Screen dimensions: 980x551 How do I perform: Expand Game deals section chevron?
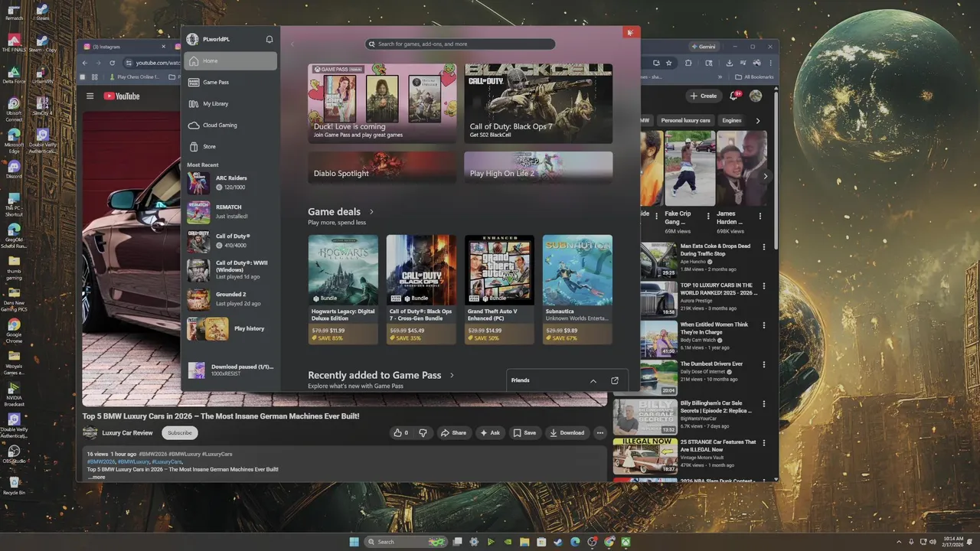point(371,212)
